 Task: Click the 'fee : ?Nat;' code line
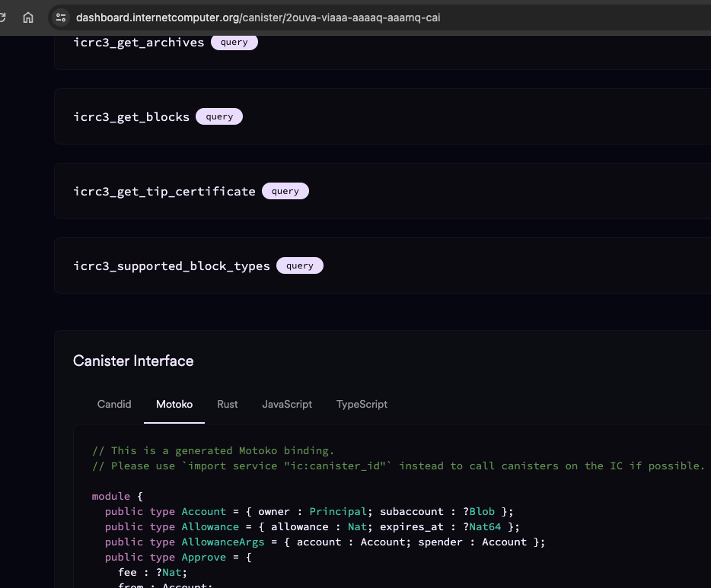point(152,573)
